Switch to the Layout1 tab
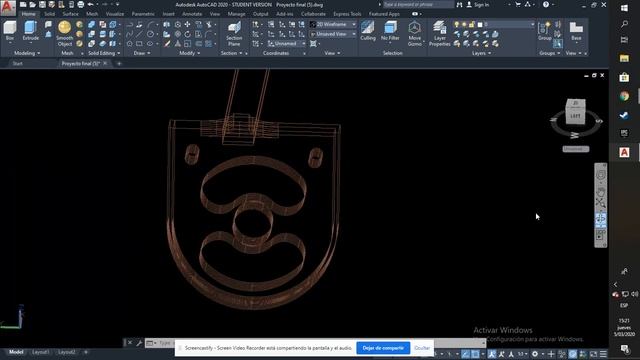This screenshot has width=640, height=360. (40, 352)
